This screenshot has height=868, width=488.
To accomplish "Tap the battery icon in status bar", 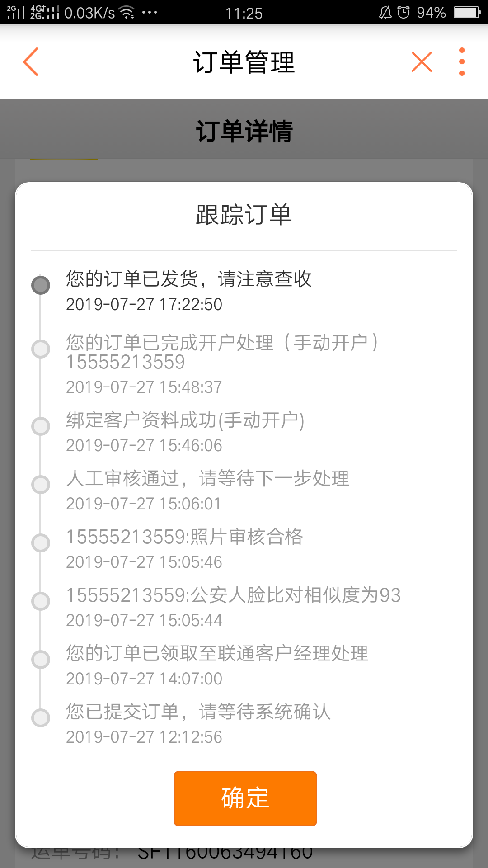I will click(467, 12).
